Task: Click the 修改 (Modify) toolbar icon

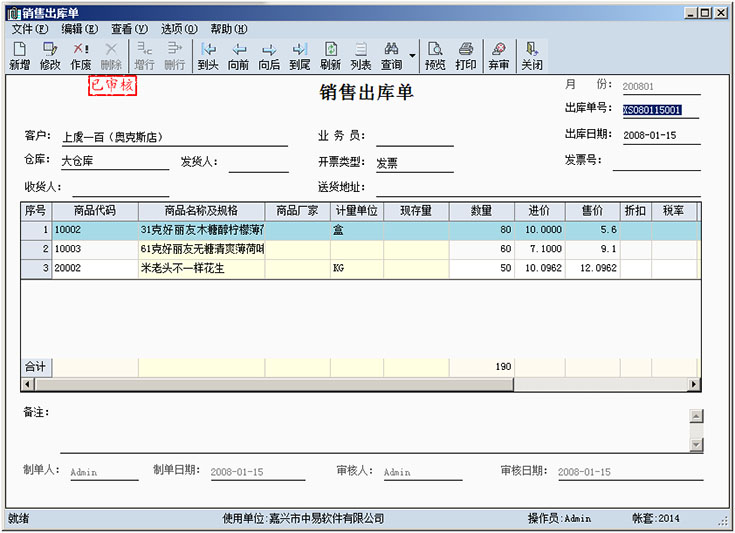Action: click(x=50, y=56)
